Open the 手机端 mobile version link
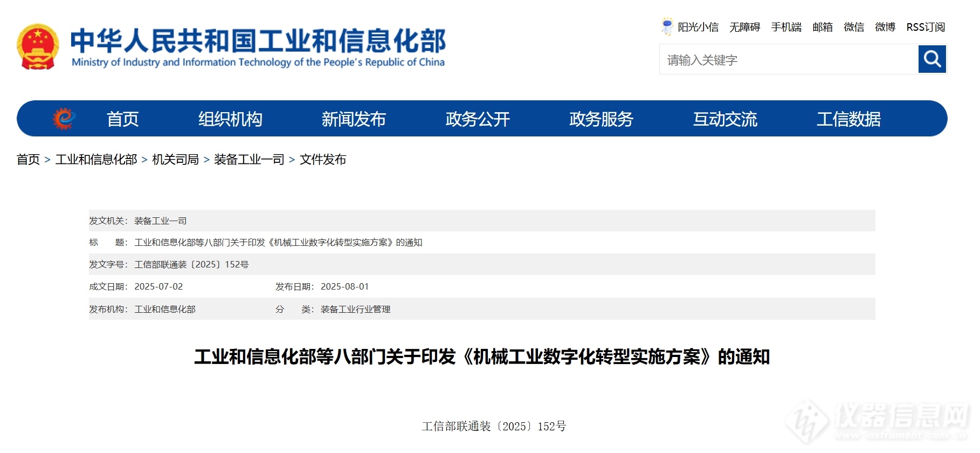Viewport: 980px width, 453px height. [x=786, y=27]
